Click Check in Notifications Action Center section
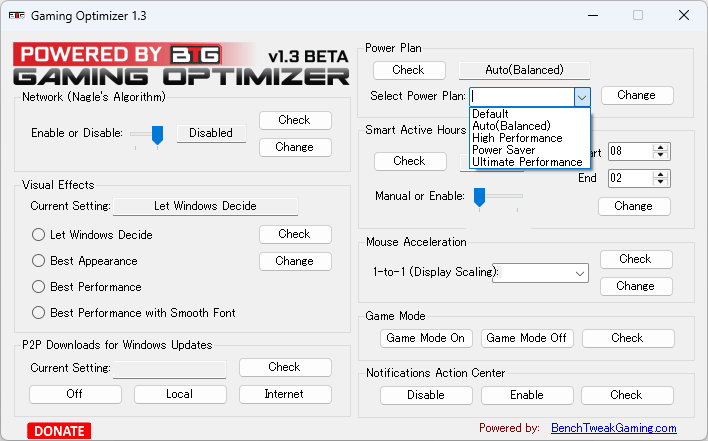 tap(627, 395)
